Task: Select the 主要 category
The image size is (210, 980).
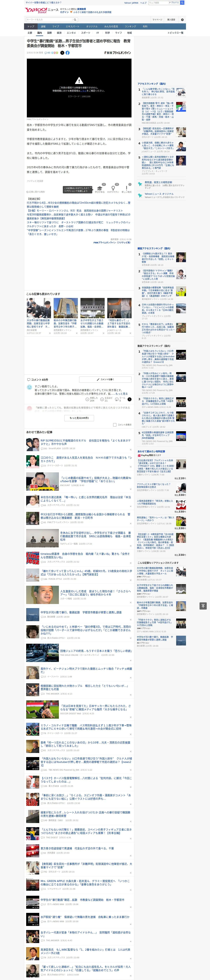Action: (x=30, y=33)
